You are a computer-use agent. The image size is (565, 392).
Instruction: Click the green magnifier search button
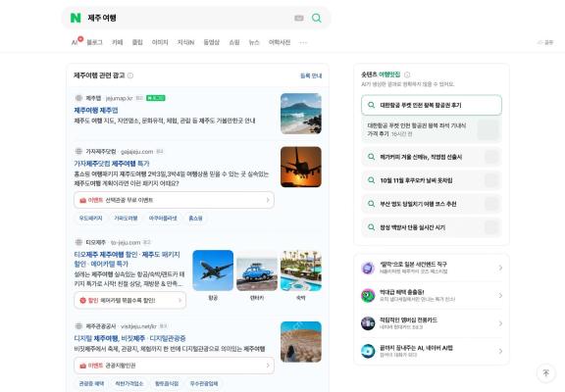tap(317, 18)
